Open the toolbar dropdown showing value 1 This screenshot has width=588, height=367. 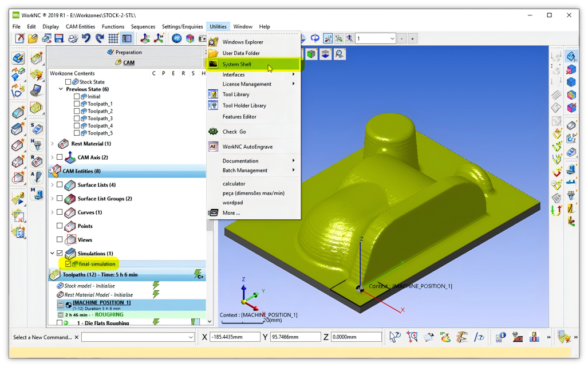pyautogui.click(x=392, y=38)
